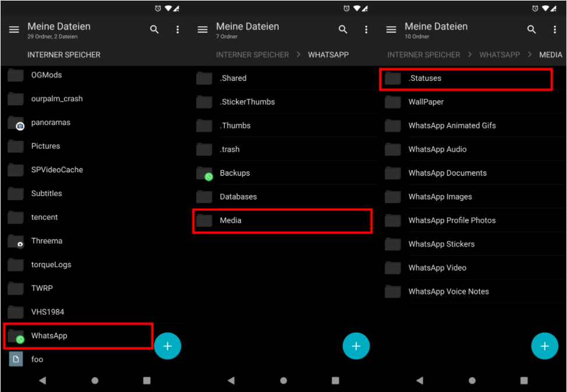
Task: Open the hamburger menu on the 29 Ordner screen
Action: (x=14, y=30)
